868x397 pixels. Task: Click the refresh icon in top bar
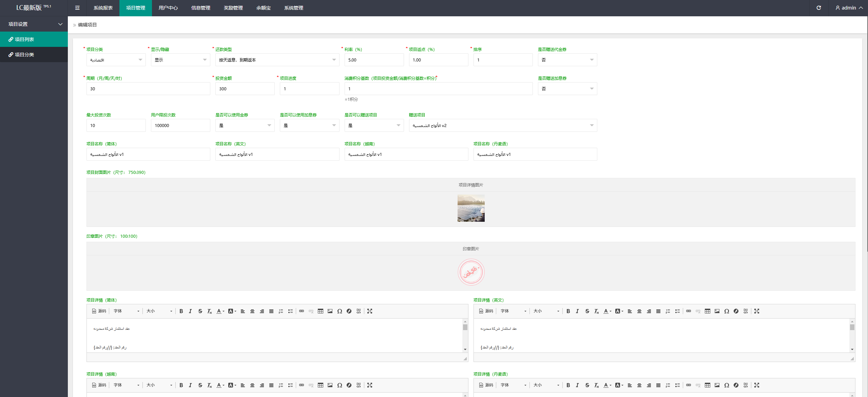[818, 8]
